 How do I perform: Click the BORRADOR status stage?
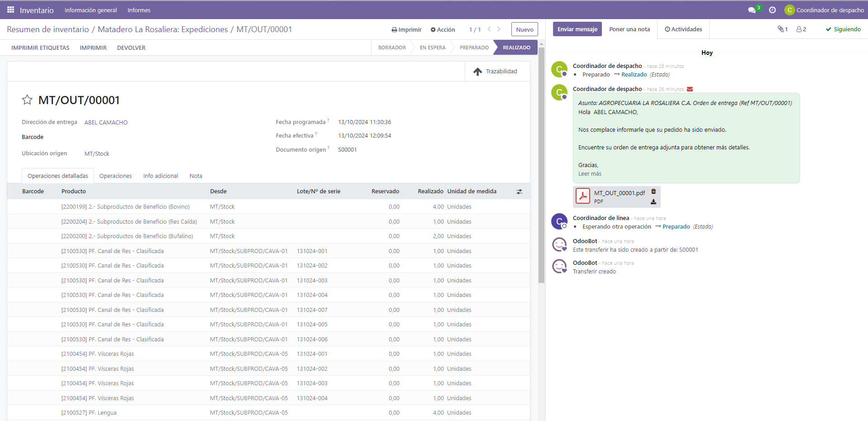[x=392, y=48]
